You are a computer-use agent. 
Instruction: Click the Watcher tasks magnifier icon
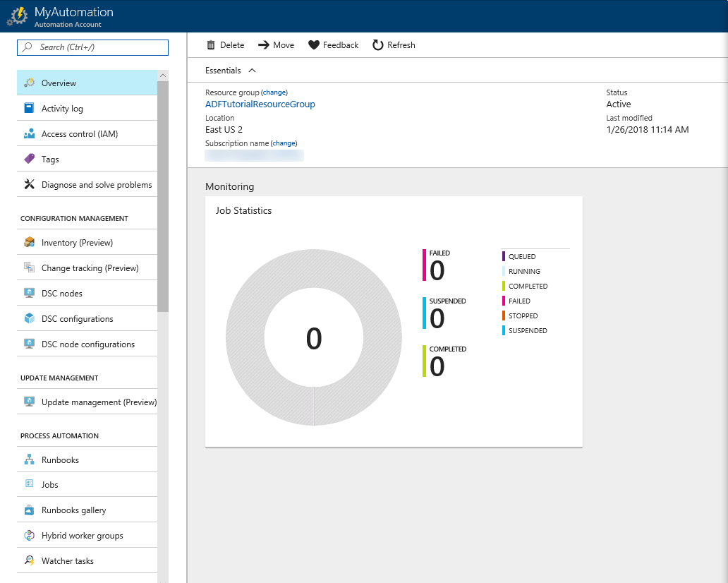pos(29,561)
